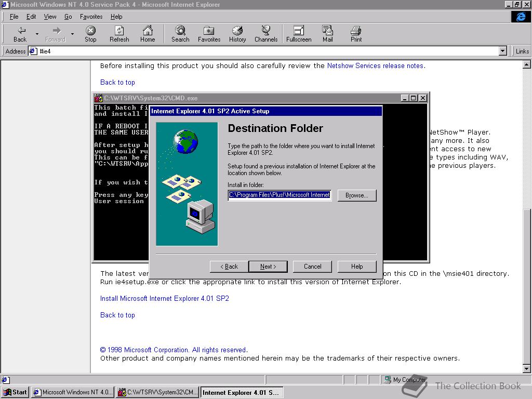Click the Install in folder path field
Image resolution: width=532 pixels, height=399 pixels.
[280, 195]
